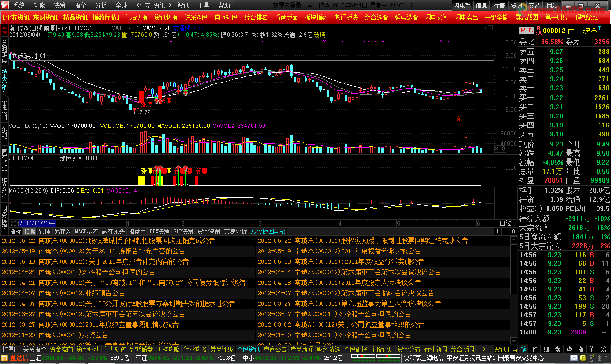Click 一键全撤 in toolbar

(496, 17)
